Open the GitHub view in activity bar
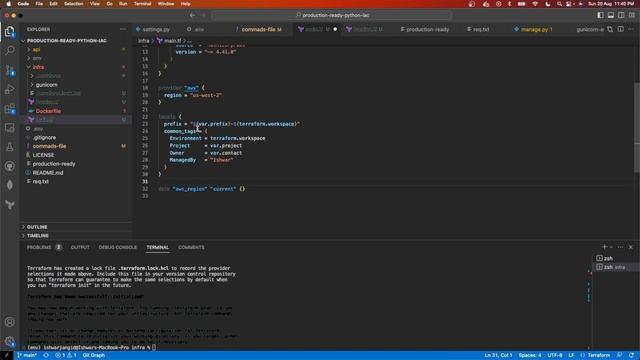Image resolution: width=640 pixels, height=360 pixels. (10, 166)
